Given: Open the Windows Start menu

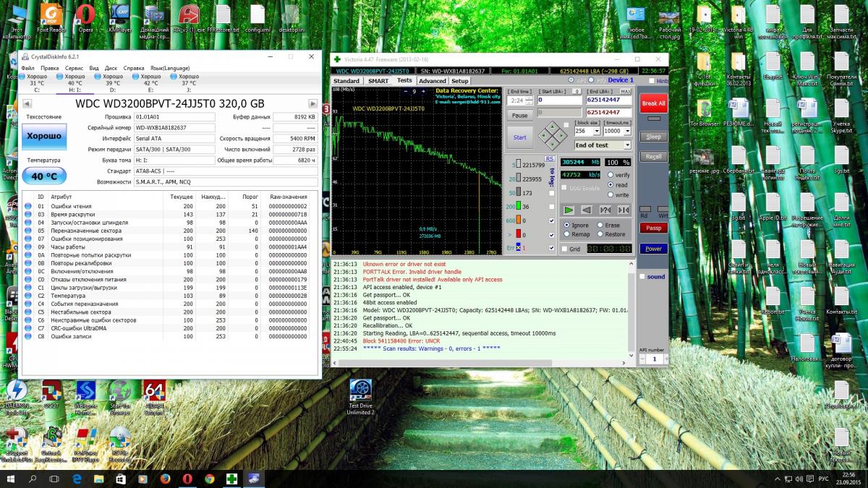Looking at the screenshot, I should [x=11, y=479].
